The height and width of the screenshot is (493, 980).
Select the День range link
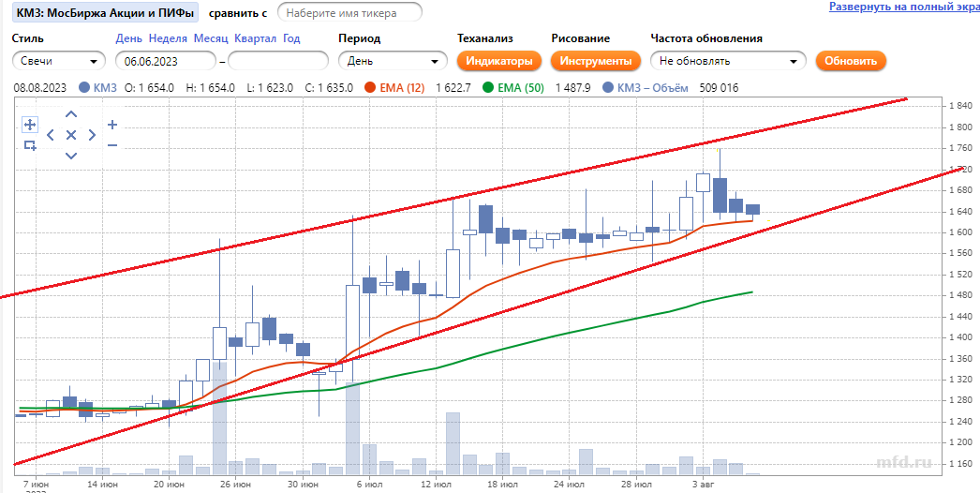point(128,38)
